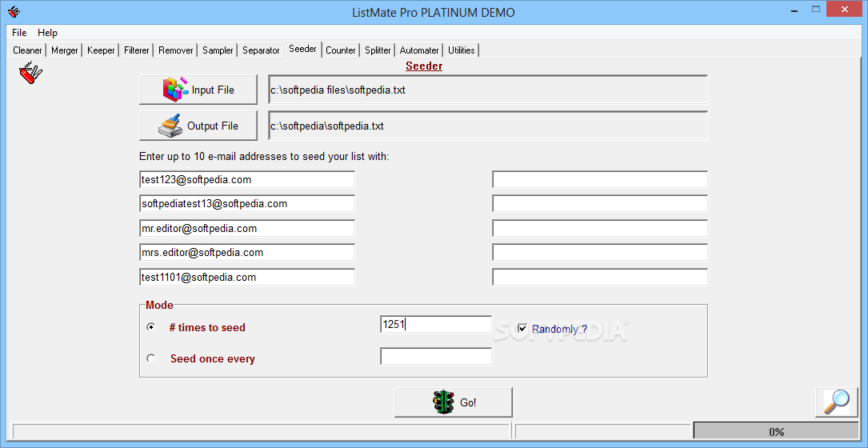868x448 pixels.
Task: Select the Seeder tab
Action: coord(303,49)
